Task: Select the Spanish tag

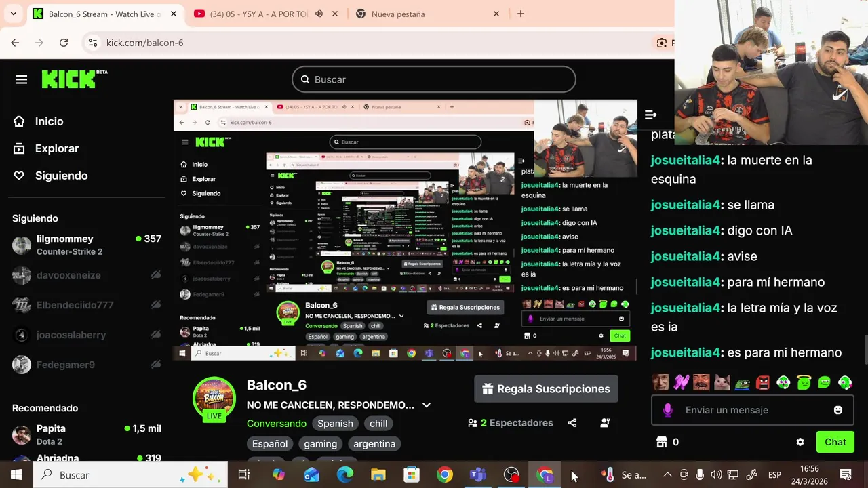Action: click(x=335, y=424)
